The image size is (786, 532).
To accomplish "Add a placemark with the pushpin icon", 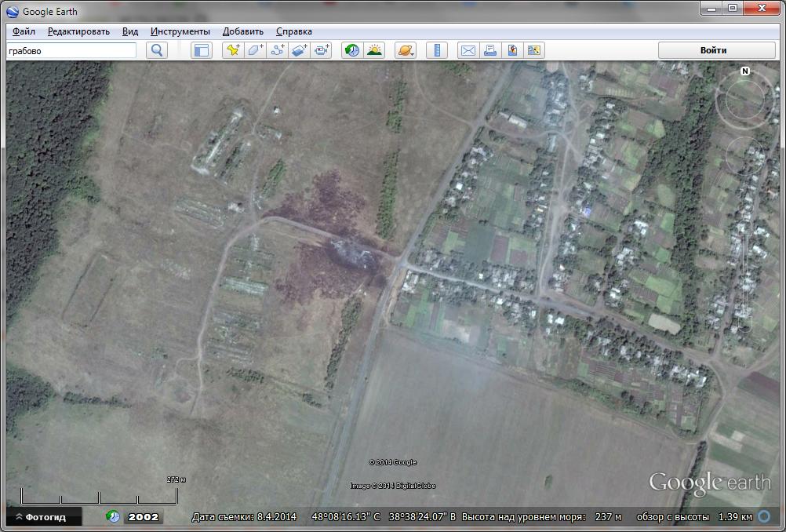I will [233, 50].
